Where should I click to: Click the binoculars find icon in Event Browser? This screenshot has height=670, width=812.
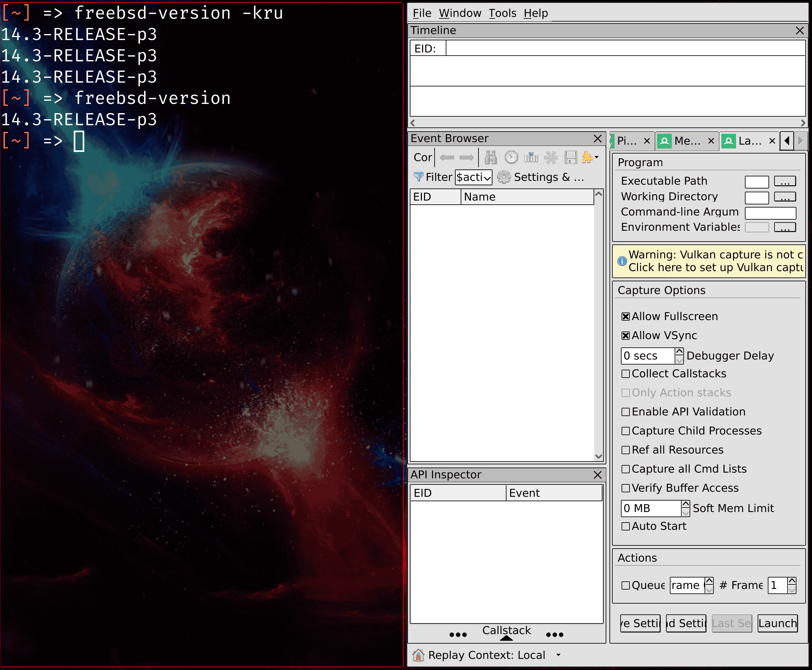tap(491, 157)
